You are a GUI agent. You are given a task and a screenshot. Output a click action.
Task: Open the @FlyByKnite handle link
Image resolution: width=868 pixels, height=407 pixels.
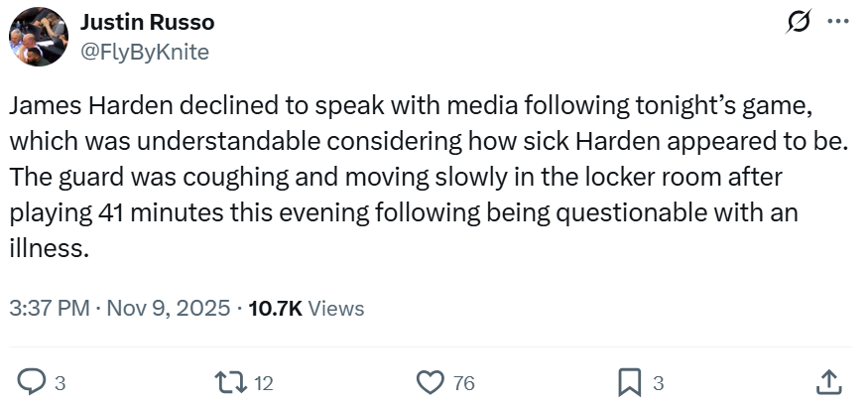click(144, 53)
